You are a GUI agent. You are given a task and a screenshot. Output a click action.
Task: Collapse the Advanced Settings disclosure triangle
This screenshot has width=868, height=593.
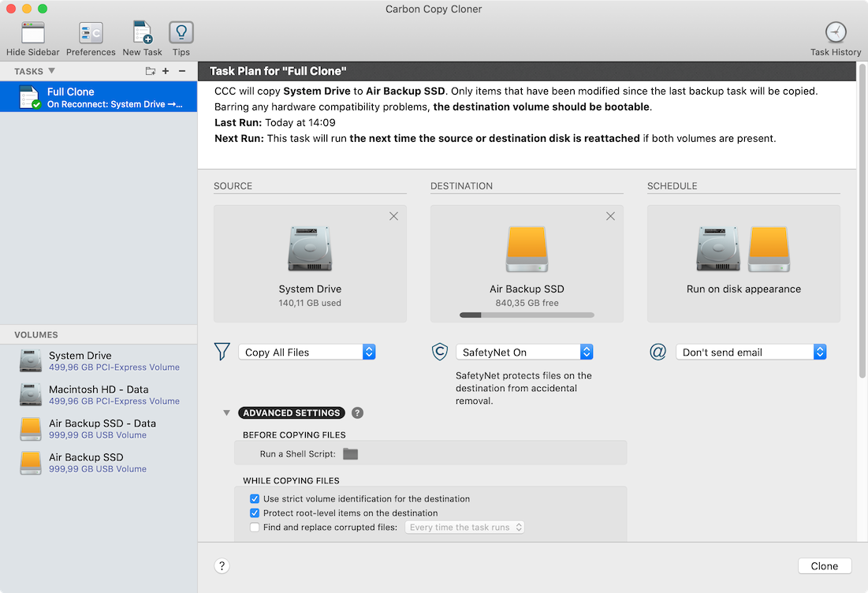tap(226, 413)
